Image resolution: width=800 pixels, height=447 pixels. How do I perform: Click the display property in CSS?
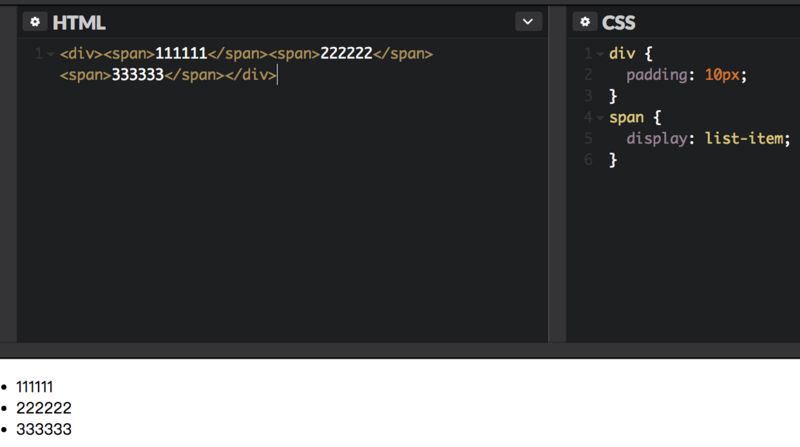[656, 138]
